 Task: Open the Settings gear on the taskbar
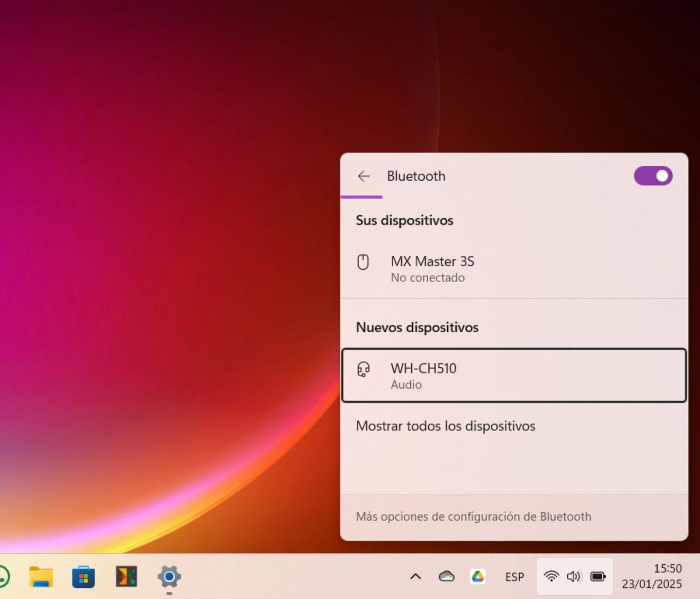(x=169, y=577)
